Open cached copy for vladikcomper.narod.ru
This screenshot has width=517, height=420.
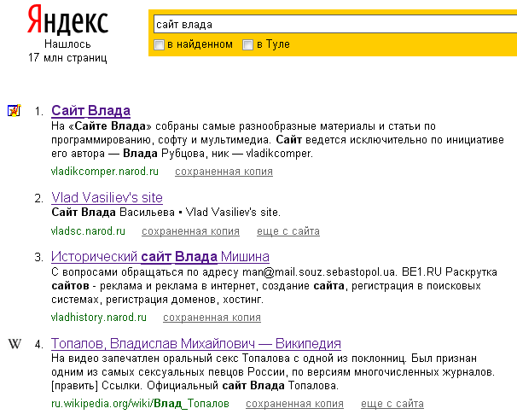tap(224, 172)
